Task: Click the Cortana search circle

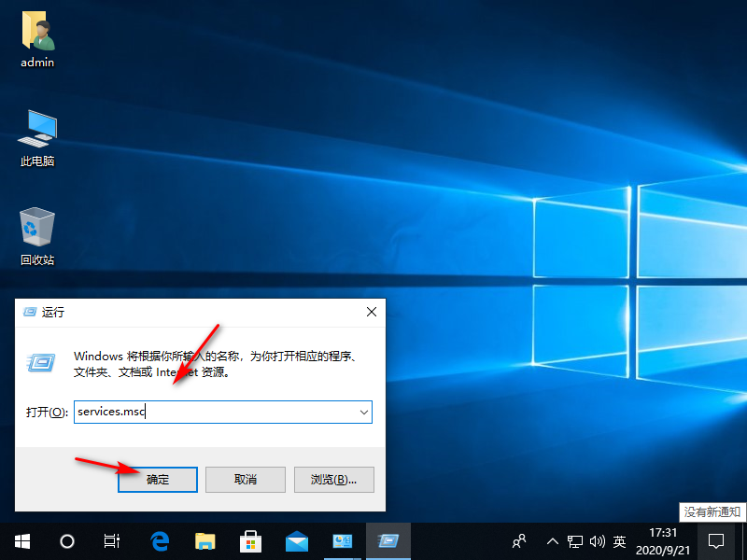Action: (x=65, y=541)
